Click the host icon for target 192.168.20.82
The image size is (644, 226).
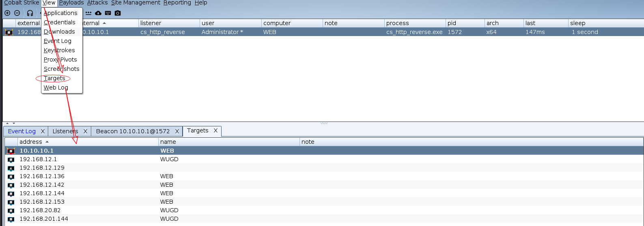pyautogui.click(x=11, y=211)
